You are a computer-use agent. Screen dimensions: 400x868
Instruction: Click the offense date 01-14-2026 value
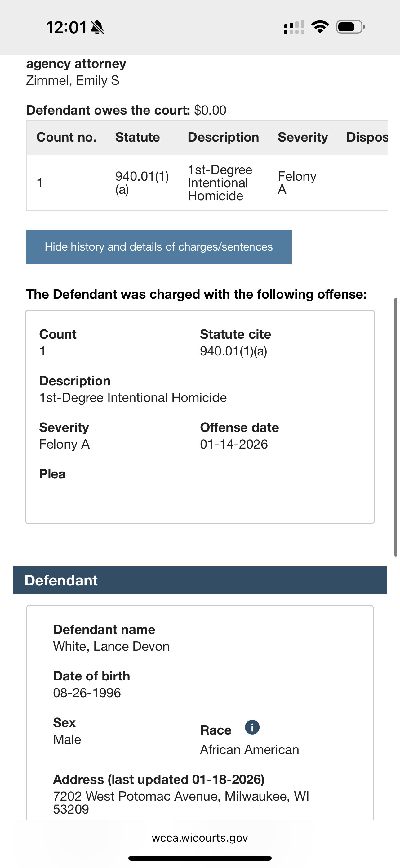(x=234, y=445)
